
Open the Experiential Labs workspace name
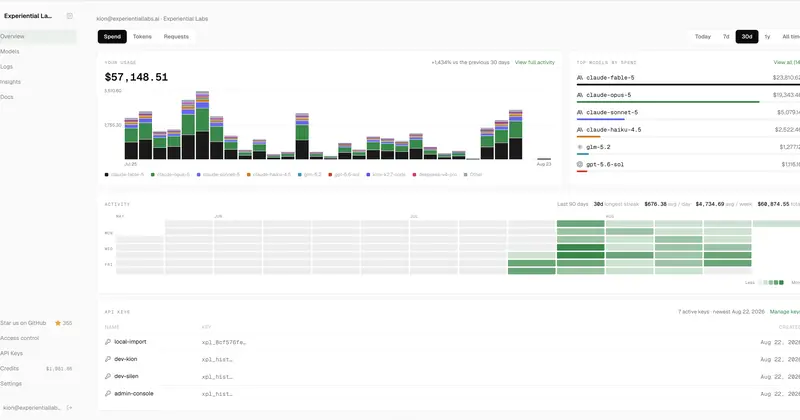click(x=28, y=16)
